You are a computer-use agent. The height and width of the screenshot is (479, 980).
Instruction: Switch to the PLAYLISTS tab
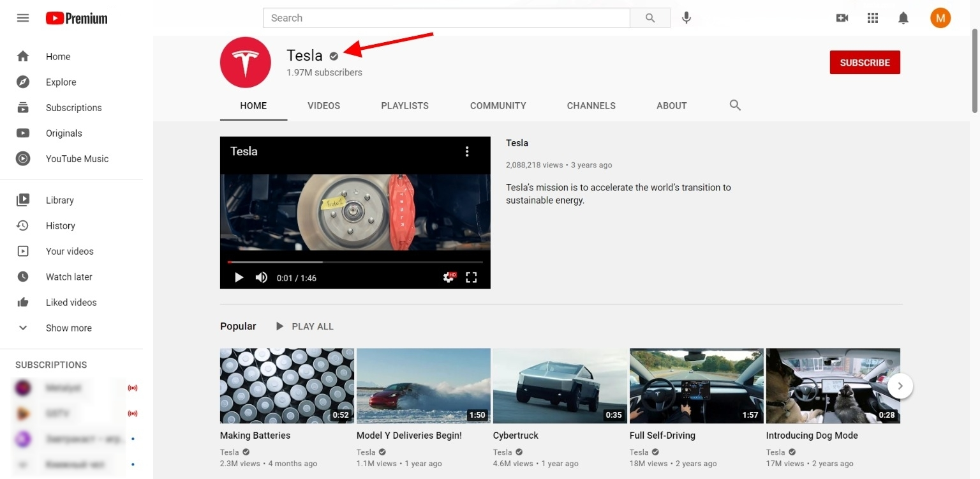tap(405, 105)
